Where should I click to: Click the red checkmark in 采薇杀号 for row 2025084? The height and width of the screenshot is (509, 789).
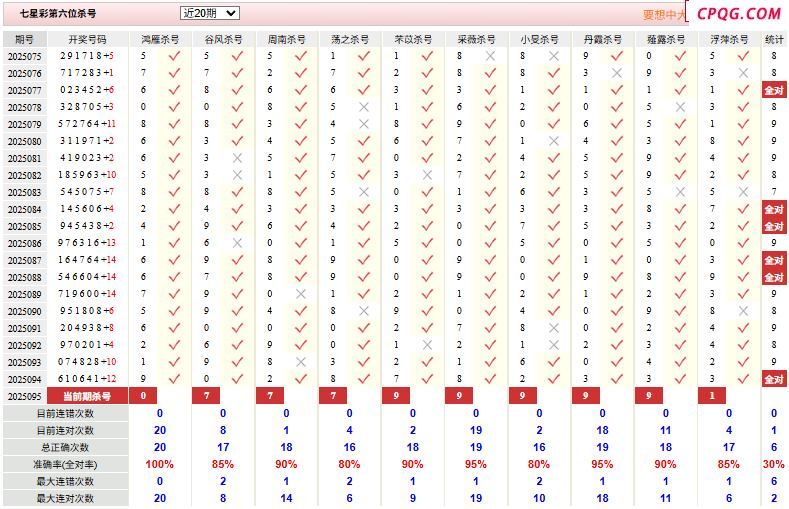click(x=490, y=209)
